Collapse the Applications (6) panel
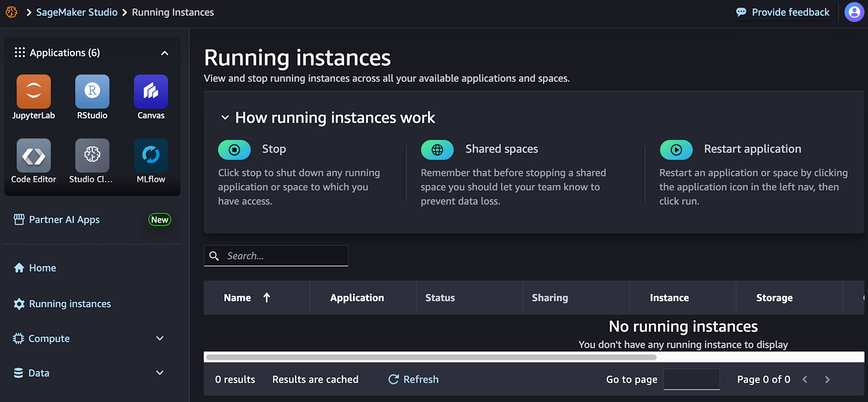This screenshot has width=868, height=402. [164, 53]
